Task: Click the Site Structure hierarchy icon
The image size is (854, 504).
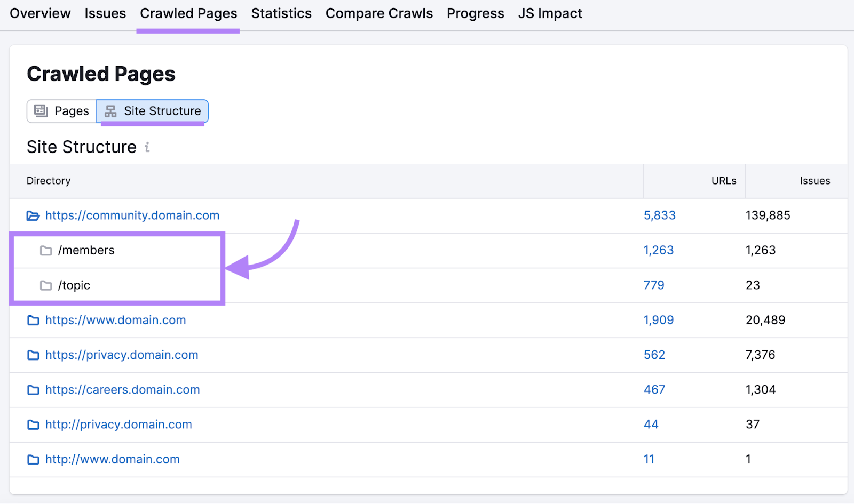Action: (x=111, y=111)
